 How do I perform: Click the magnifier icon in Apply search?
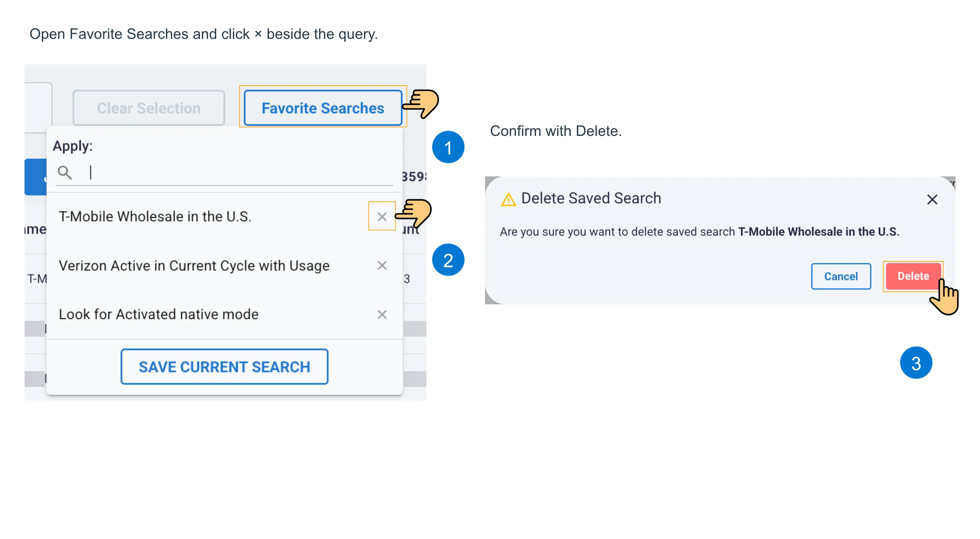pyautogui.click(x=65, y=173)
